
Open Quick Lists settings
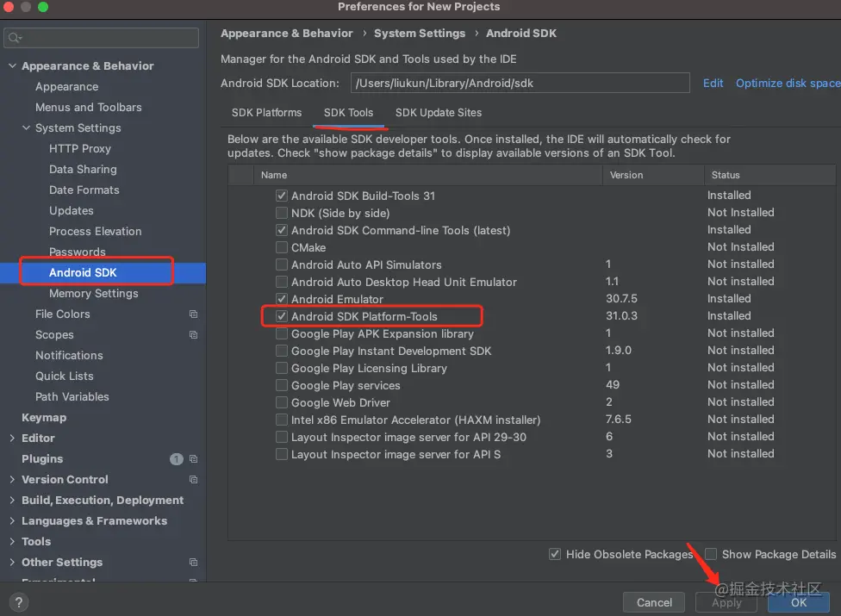[65, 376]
